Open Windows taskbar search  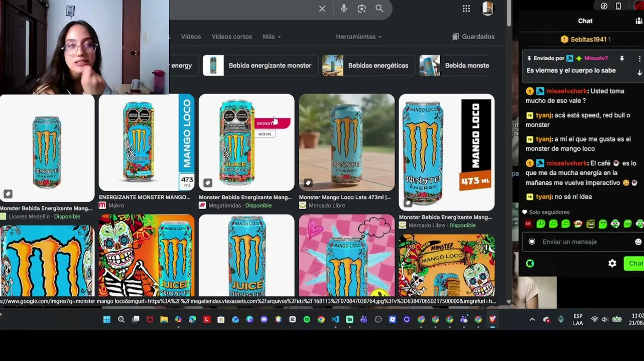121,319
